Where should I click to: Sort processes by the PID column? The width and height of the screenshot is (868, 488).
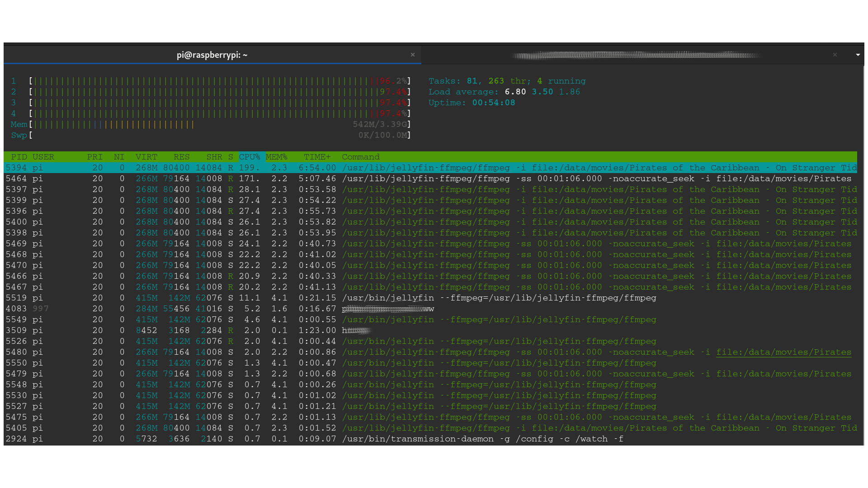pos(19,157)
